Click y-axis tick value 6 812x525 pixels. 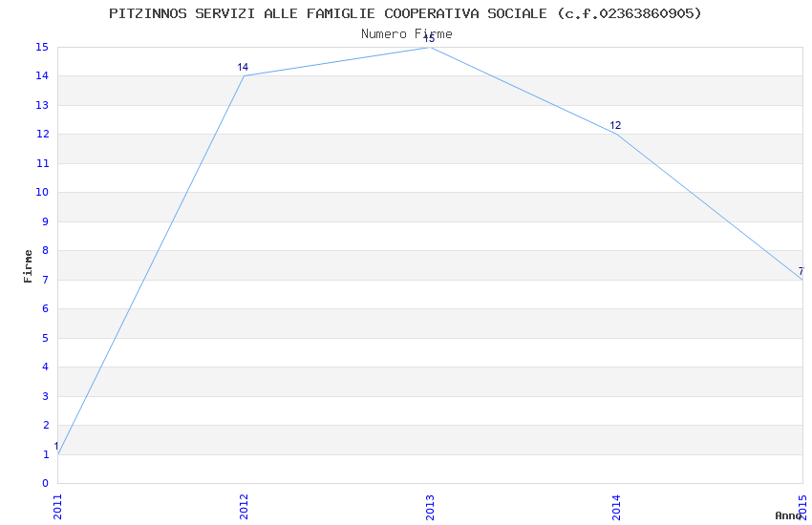(x=46, y=308)
